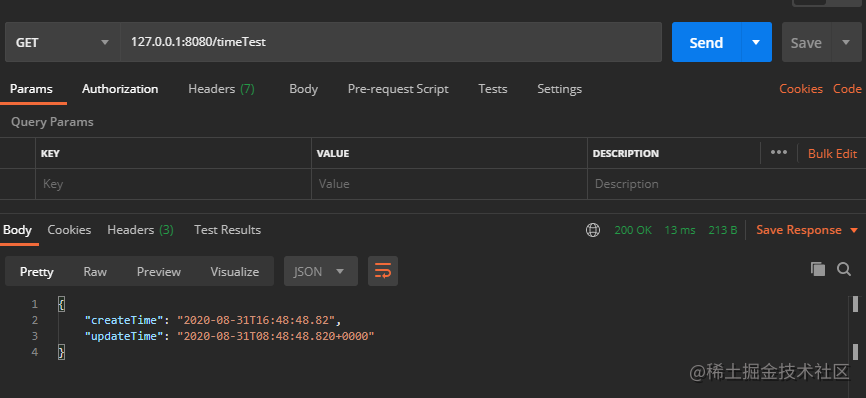Expand the Send button dropdown arrow
The image size is (866, 398).
(x=756, y=43)
